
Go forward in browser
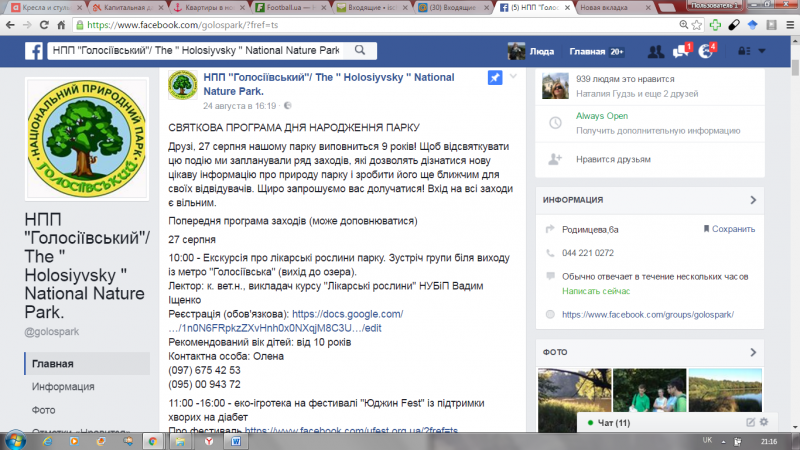[27, 24]
